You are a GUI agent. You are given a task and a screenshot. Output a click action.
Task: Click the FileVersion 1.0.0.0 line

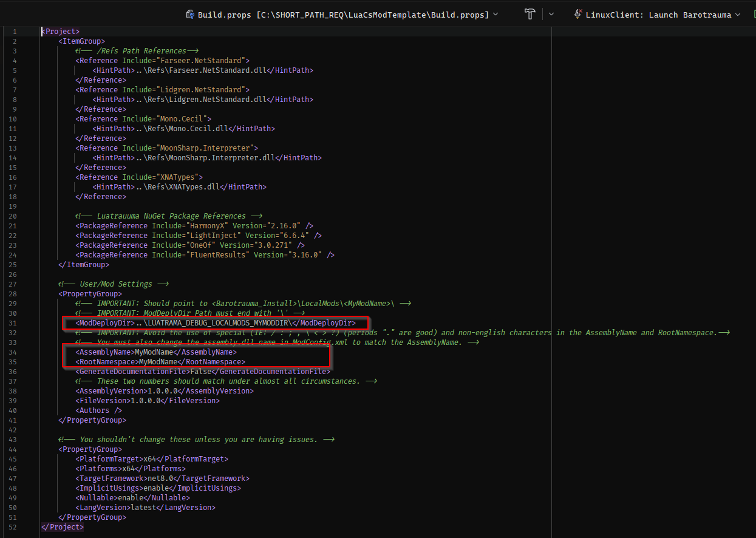click(x=148, y=400)
